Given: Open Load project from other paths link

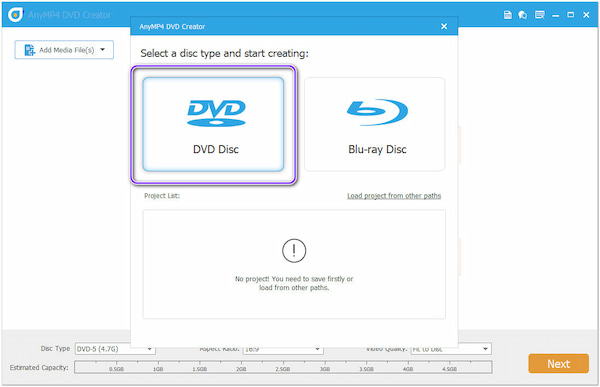Looking at the screenshot, I should click(394, 196).
